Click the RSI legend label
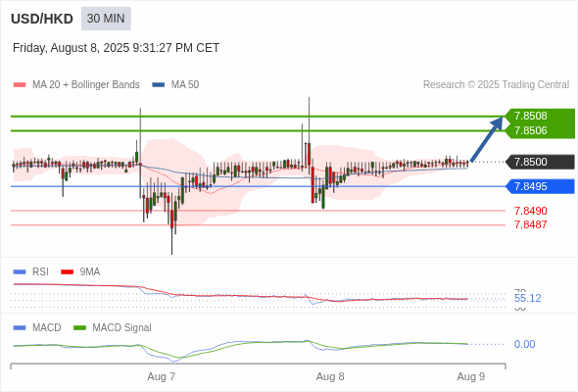The image size is (578, 392). 40,271
